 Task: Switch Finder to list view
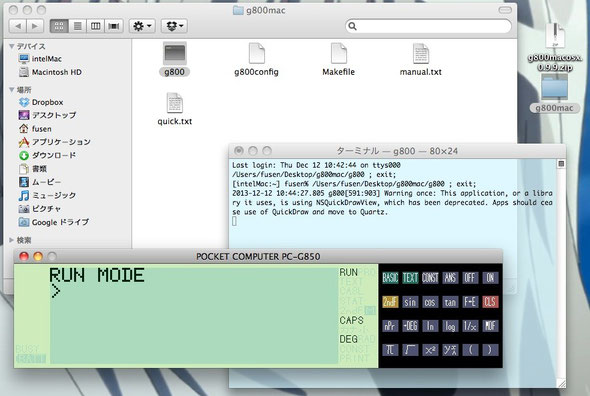point(78,26)
